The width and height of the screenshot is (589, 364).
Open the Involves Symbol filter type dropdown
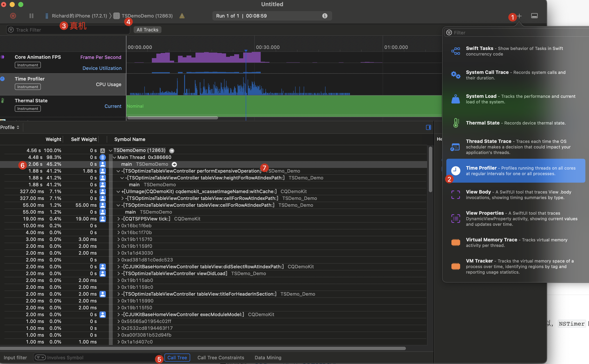[x=40, y=358]
